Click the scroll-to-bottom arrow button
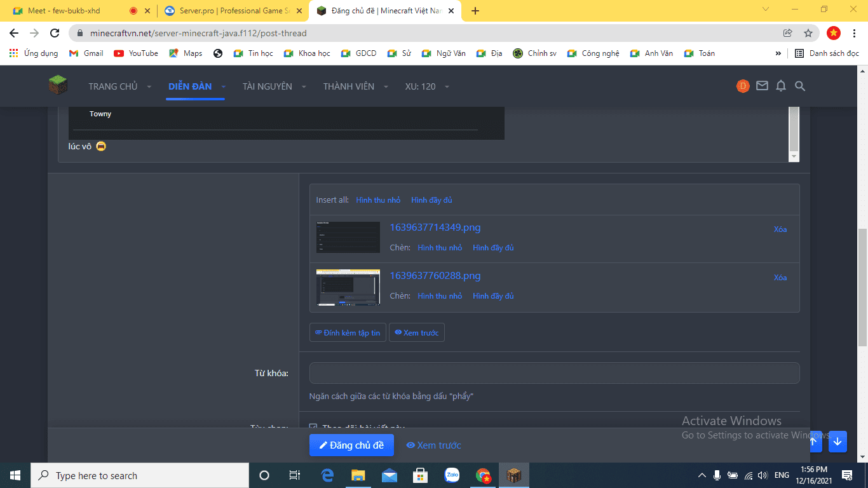The width and height of the screenshot is (868, 488). [x=837, y=442]
